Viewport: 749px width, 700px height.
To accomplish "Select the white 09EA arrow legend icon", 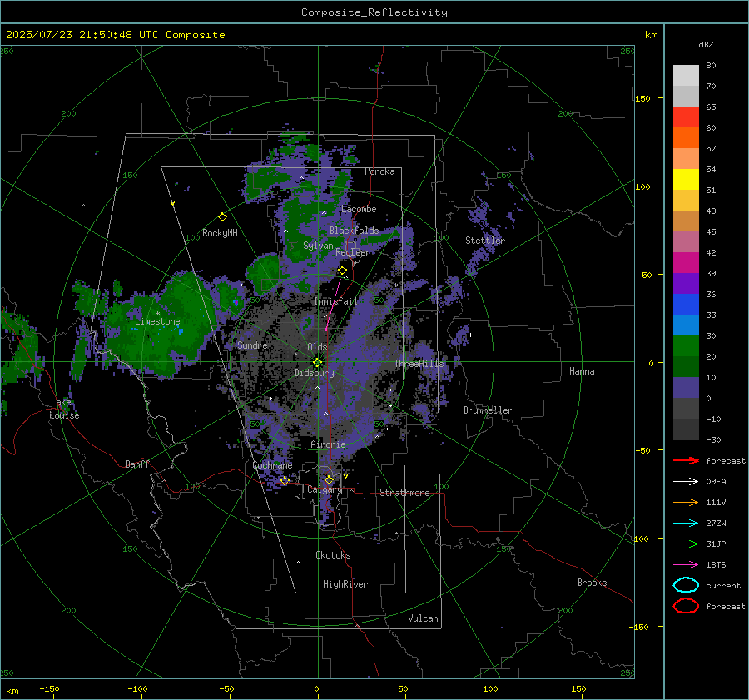I will 686,482.
